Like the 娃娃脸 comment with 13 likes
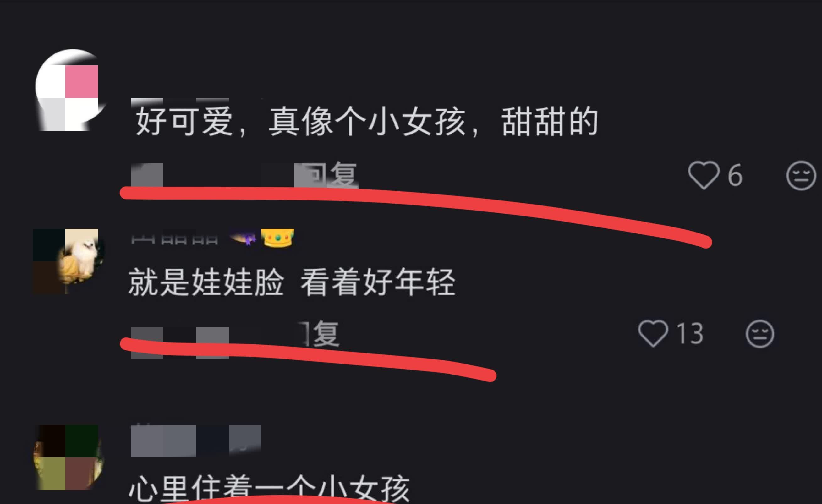 point(653,334)
